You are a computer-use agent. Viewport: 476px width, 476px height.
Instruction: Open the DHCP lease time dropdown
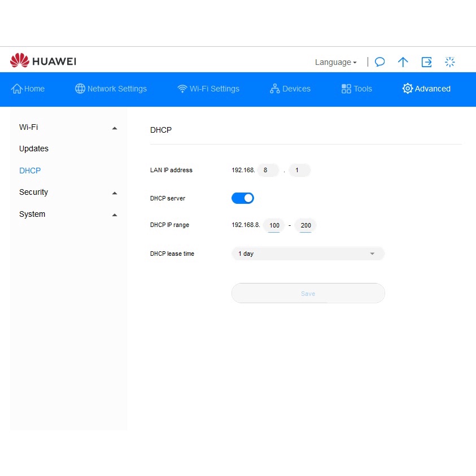pyautogui.click(x=308, y=254)
